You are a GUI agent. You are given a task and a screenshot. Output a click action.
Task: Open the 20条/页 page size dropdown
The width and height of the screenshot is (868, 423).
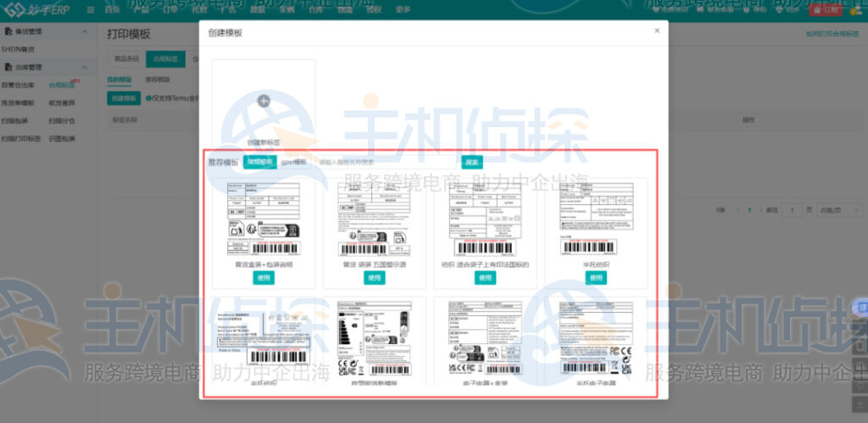coord(840,210)
